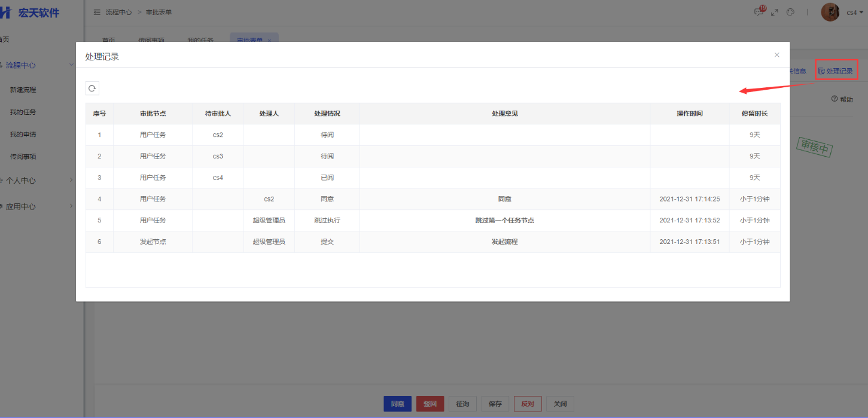Click the 处理记录 link in the toolbar

[836, 71]
